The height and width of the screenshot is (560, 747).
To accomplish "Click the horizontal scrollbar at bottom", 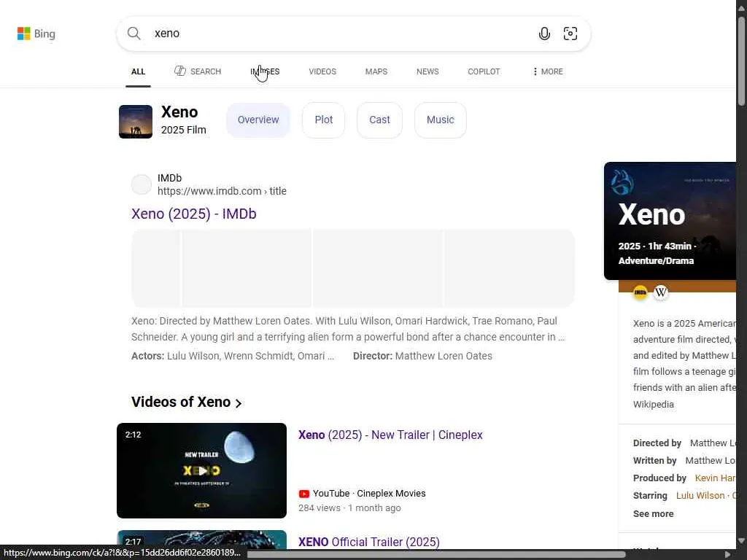I will tap(436, 554).
